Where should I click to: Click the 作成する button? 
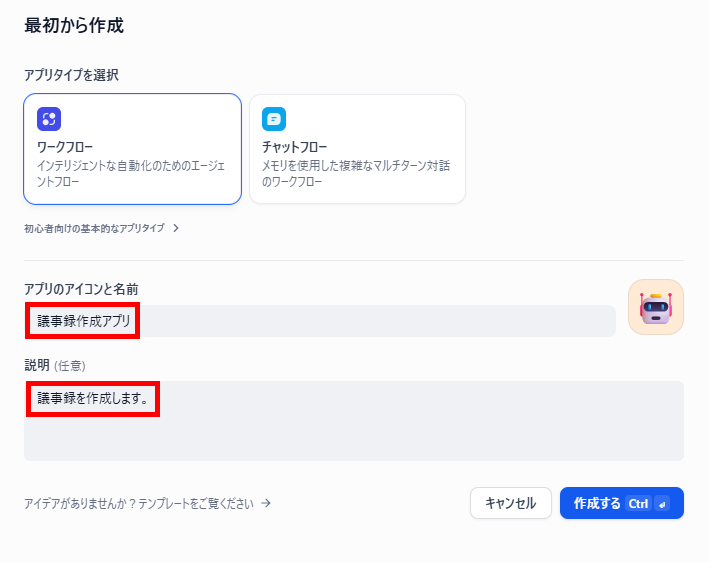coord(622,503)
